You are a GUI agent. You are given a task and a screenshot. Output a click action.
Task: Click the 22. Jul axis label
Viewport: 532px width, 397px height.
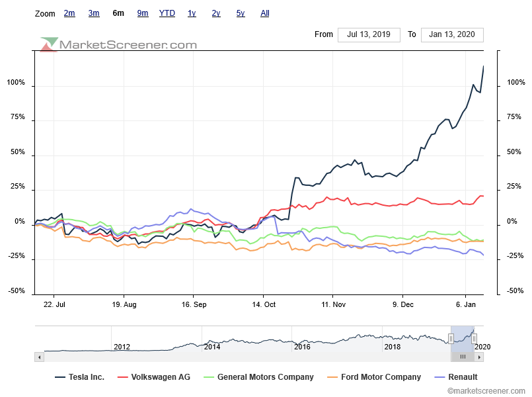(x=54, y=304)
